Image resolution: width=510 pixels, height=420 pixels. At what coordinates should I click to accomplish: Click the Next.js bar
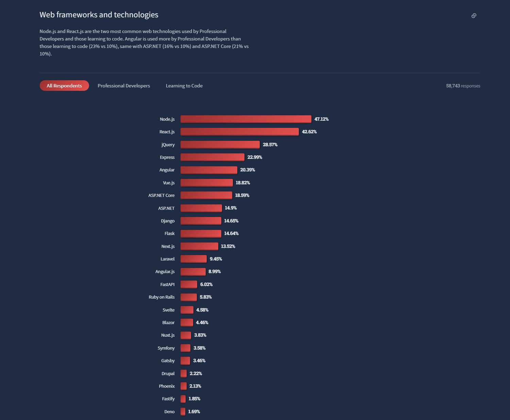(x=199, y=246)
